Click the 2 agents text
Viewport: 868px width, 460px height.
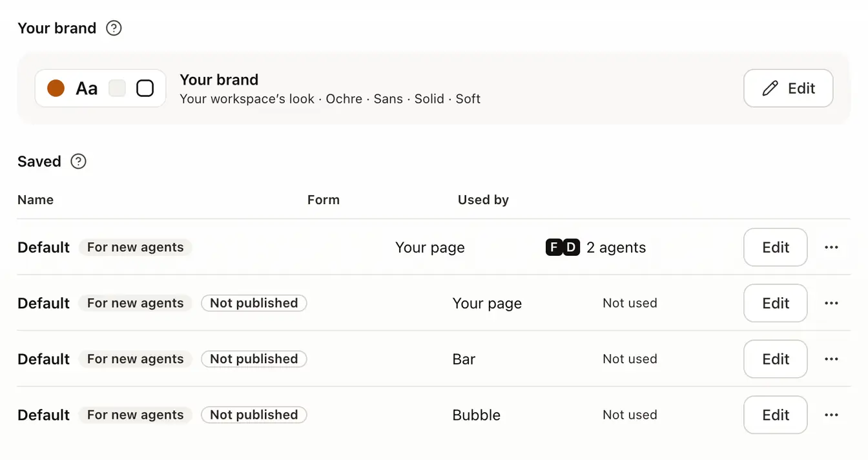click(x=616, y=247)
